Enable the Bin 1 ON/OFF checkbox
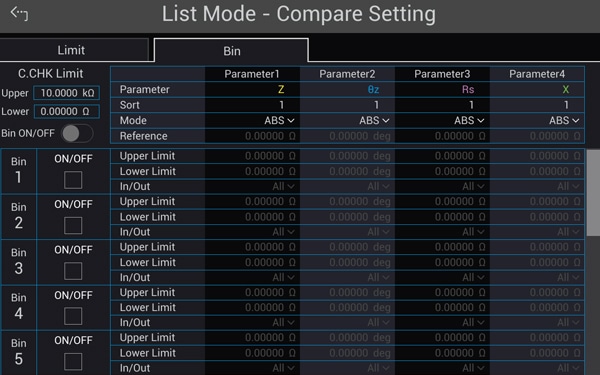Screen dimensions: 600x375 point(73,180)
